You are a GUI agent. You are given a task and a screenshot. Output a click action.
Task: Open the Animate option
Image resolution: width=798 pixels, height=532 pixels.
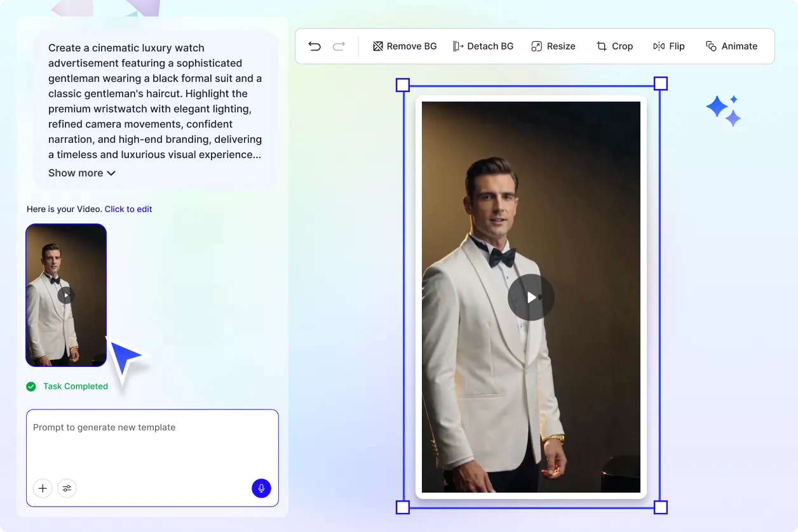[731, 46]
